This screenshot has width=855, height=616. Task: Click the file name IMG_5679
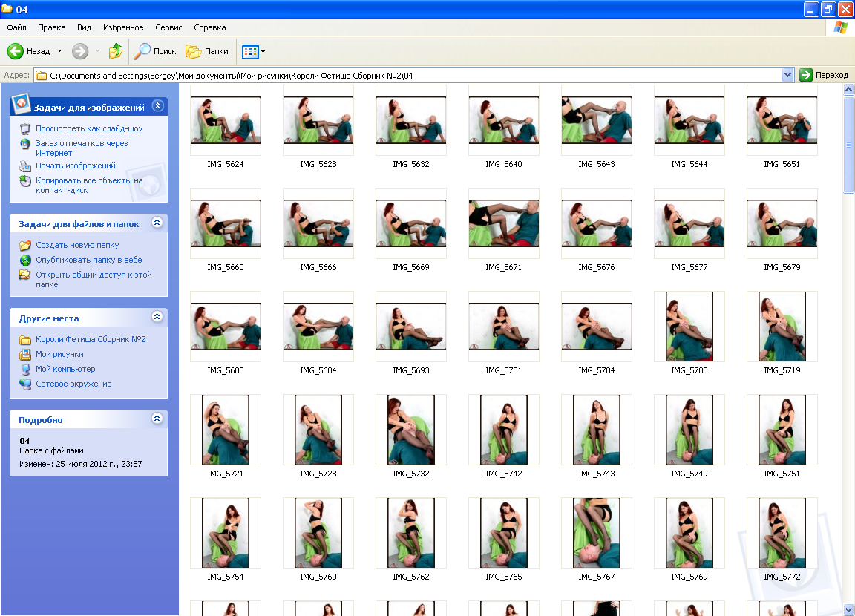tap(782, 267)
